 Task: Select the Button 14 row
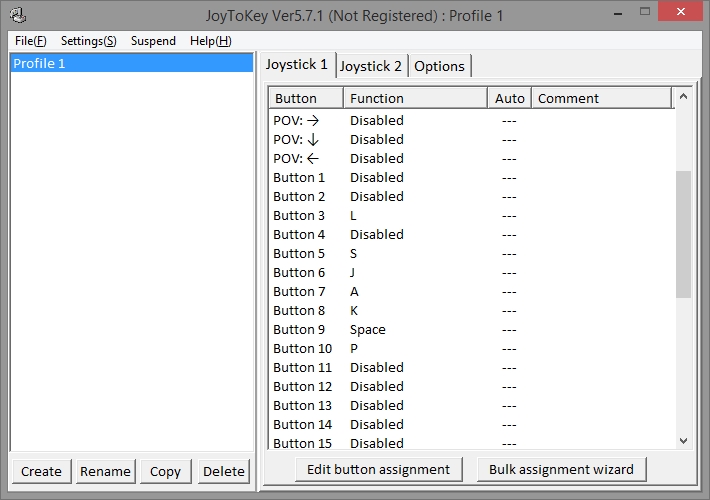tap(471, 425)
